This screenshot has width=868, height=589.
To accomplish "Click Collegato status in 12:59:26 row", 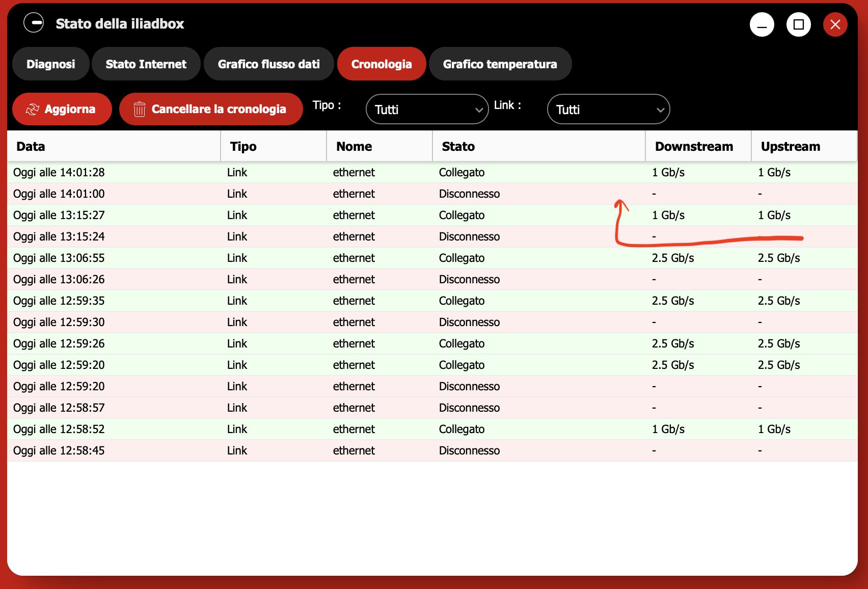I will pyautogui.click(x=462, y=344).
